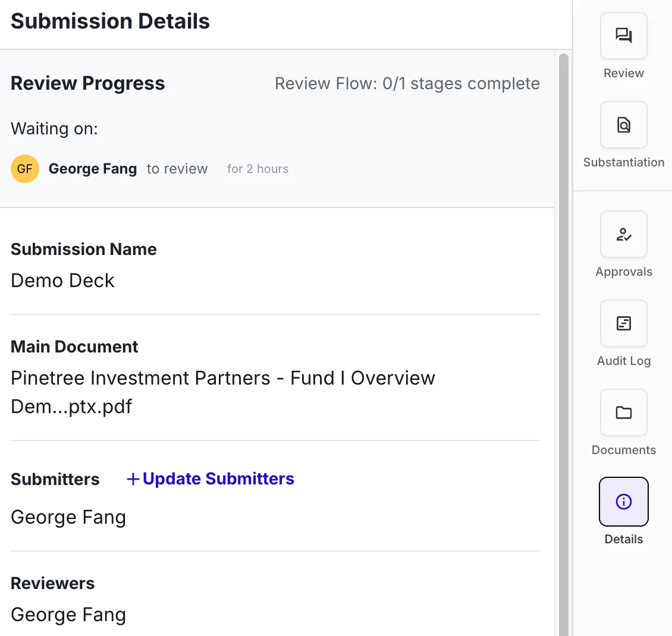Click George Fang in Waiting on
This screenshot has width=672, height=636.
tap(93, 169)
